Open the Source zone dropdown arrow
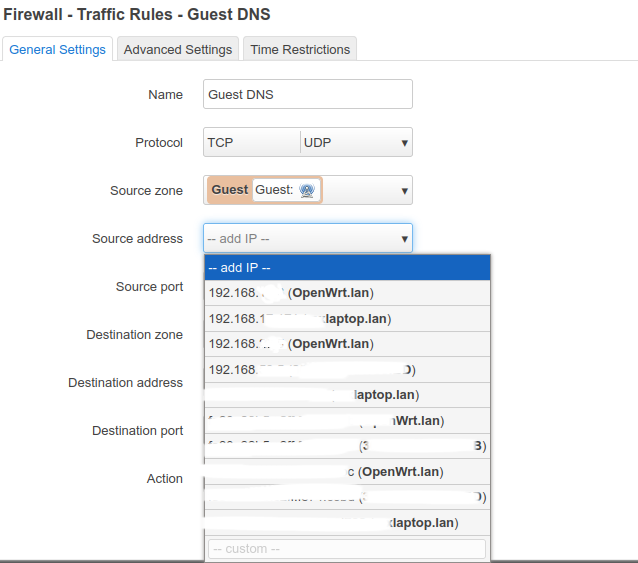Screen dimensions: 638x563 point(404,190)
